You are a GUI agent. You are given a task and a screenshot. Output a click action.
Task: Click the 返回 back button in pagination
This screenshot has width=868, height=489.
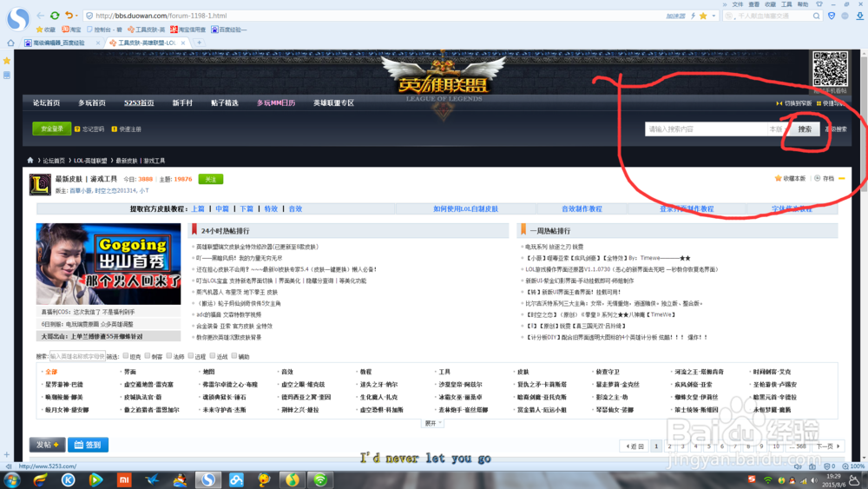pos(635,446)
